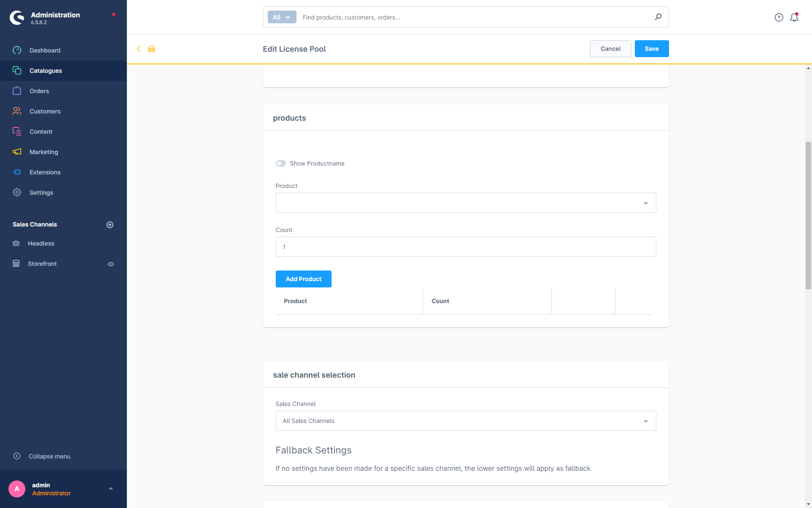Open the notifications bell
This screenshot has width=812, height=508.
pos(794,17)
